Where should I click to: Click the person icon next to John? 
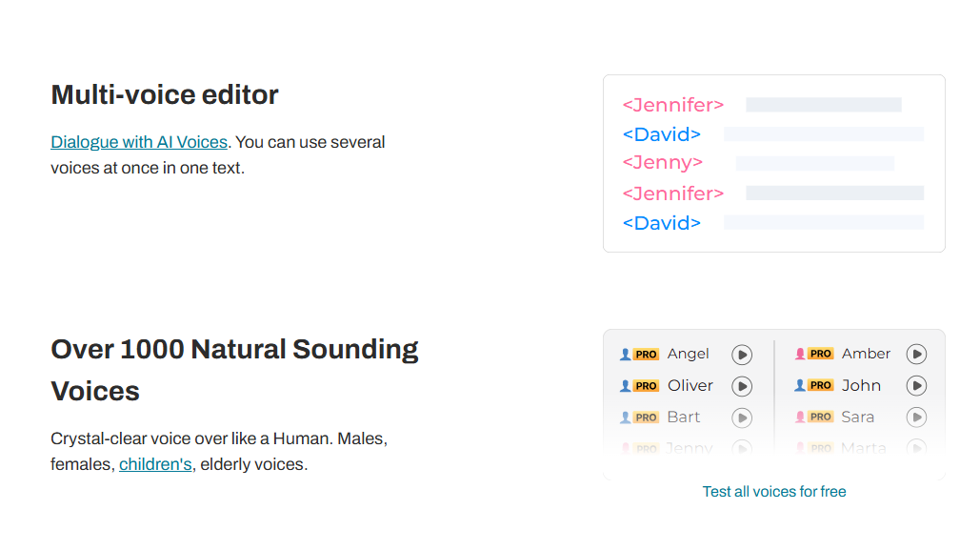tap(800, 385)
